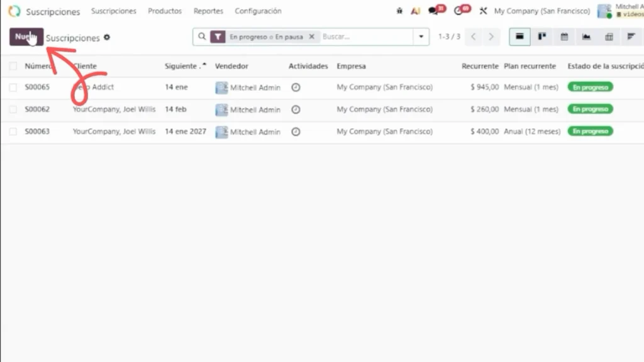Open the Graph view

point(586,37)
